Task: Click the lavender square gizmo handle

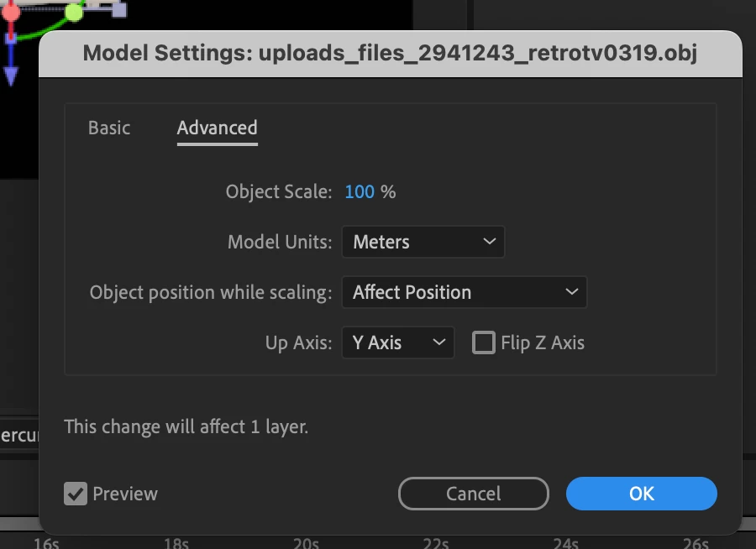Action: click(x=118, y=9)
